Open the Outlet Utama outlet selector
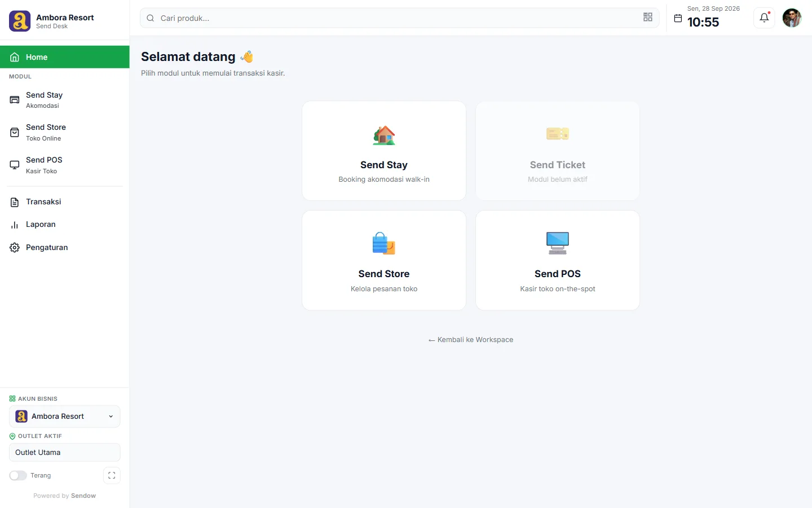Screen dimensions: 812x508 (65, 453)
